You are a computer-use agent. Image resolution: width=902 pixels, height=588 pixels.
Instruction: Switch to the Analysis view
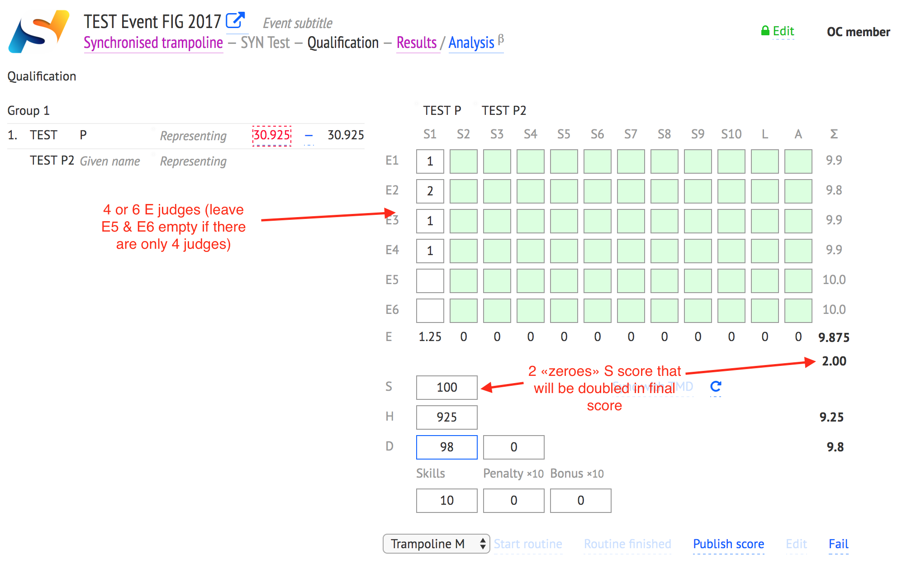[x=471, y=43]
